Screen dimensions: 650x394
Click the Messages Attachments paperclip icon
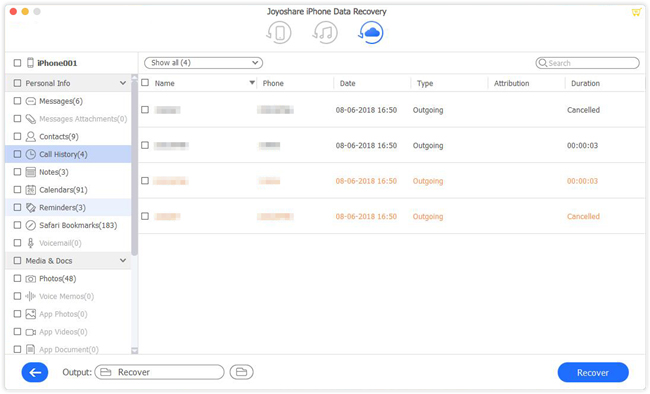31,119
